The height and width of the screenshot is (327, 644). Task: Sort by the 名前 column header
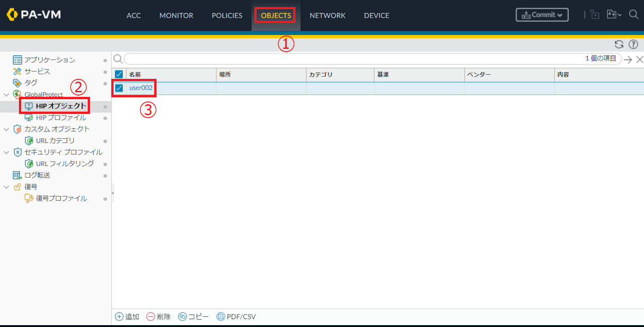pyautogui.click(x=171, y=74)
